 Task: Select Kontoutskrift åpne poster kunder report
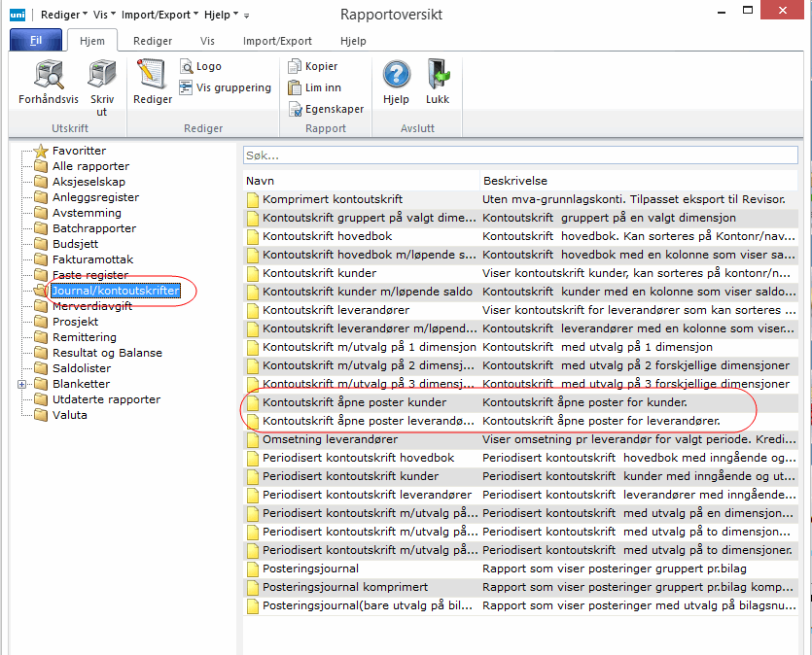[354, 402]
